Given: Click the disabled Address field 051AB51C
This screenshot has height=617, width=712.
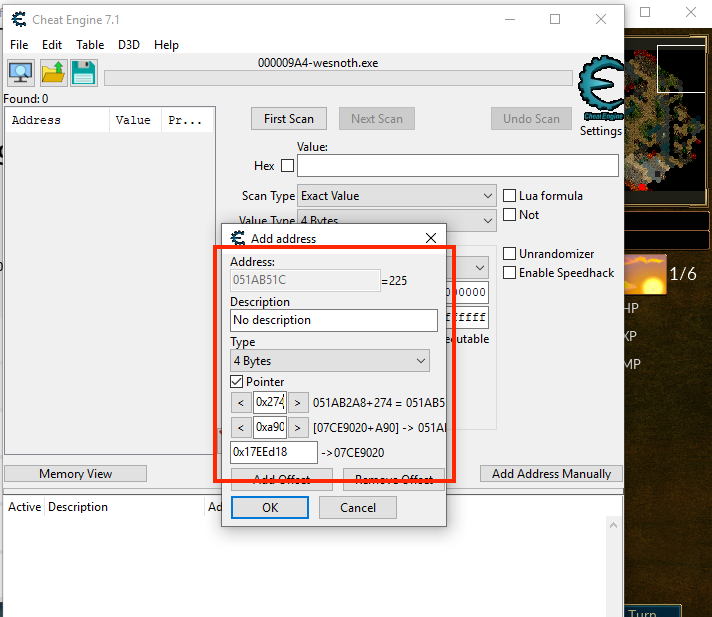Looking at the screenshot, I should [305, 280].
